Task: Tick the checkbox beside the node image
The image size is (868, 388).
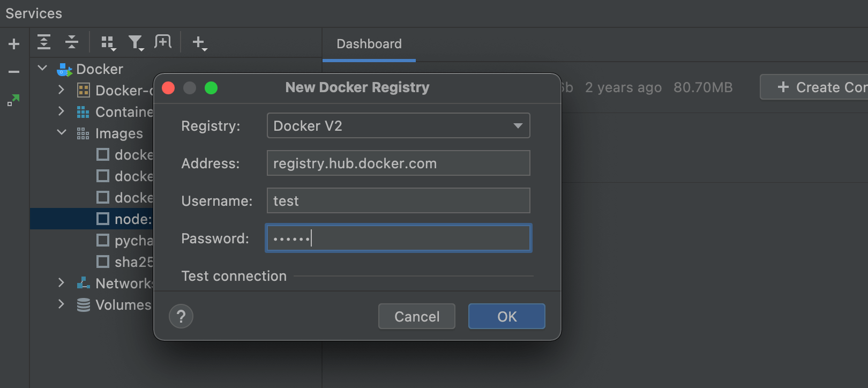Action: tap(103, 219)
